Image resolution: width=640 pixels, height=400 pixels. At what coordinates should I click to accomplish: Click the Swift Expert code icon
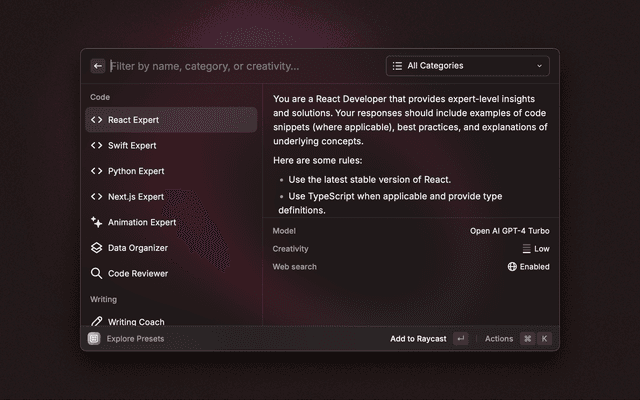click(97, 145)
